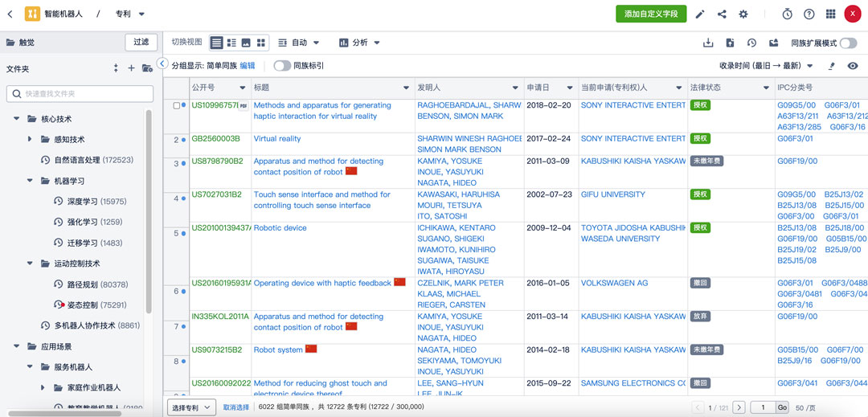Click the help question mark icon
868x417 pixels.
(x=809, y=14)
